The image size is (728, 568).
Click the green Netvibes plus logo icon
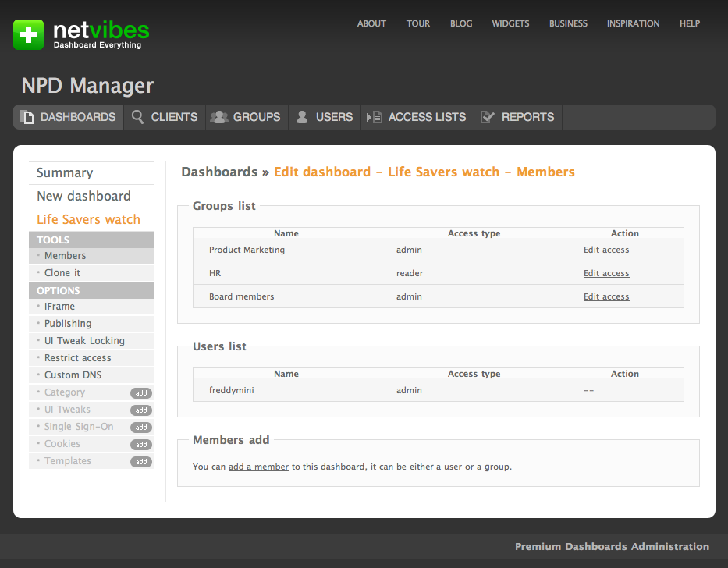pos(28,34)
